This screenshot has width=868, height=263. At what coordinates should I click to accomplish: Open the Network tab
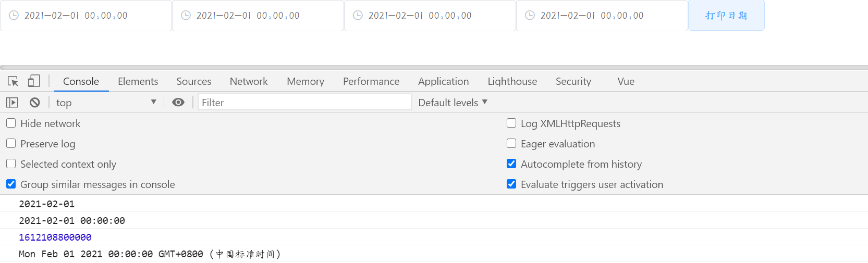249,81
